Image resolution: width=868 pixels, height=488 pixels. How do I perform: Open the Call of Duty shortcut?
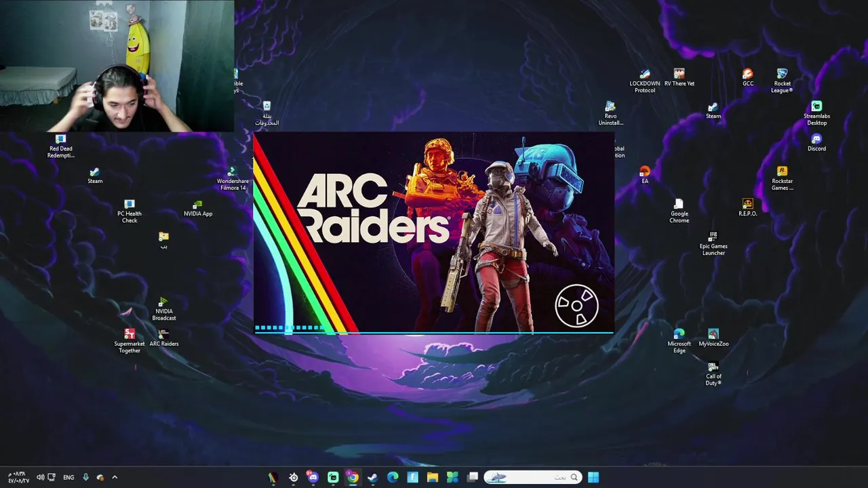click(x=713, y=373)
